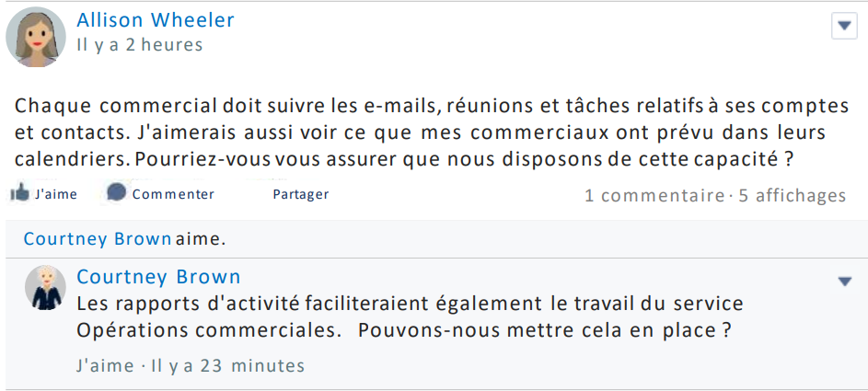Show the 1 commentaire link
The width and height of the screenshot is (868, 391).
(x=654, y=195)
